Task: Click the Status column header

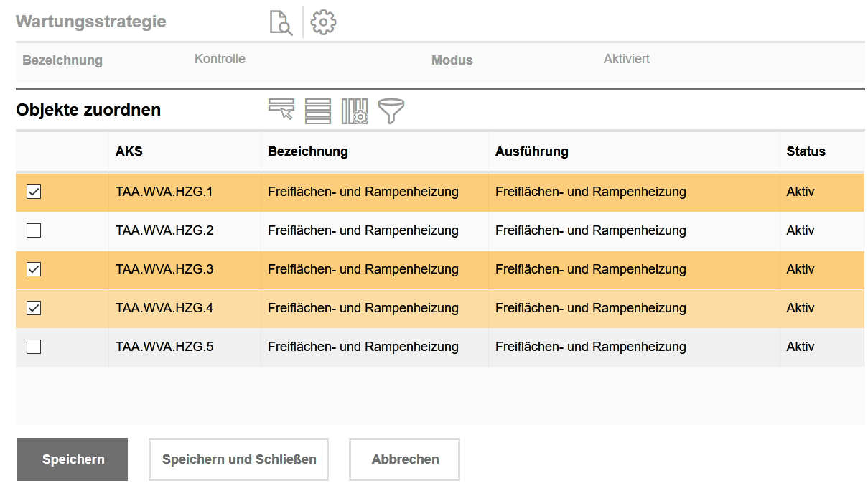Action: pyautogui.click(x=806, y=151)
